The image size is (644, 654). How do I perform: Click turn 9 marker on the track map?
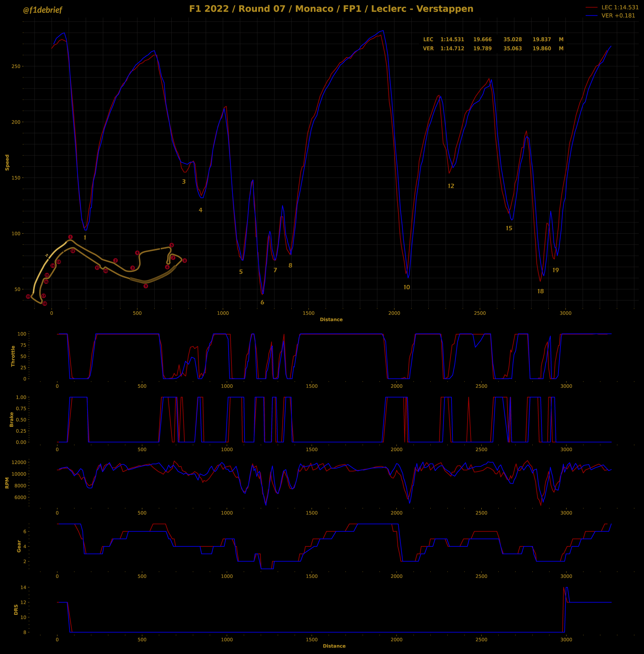(146, 286)
